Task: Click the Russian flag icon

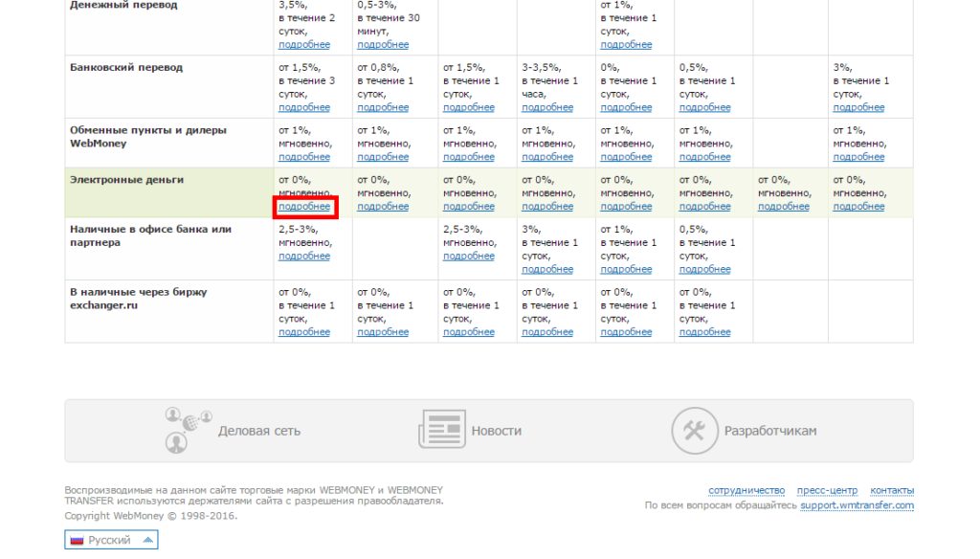Action: pyautogui.click(x=77, y=540)
